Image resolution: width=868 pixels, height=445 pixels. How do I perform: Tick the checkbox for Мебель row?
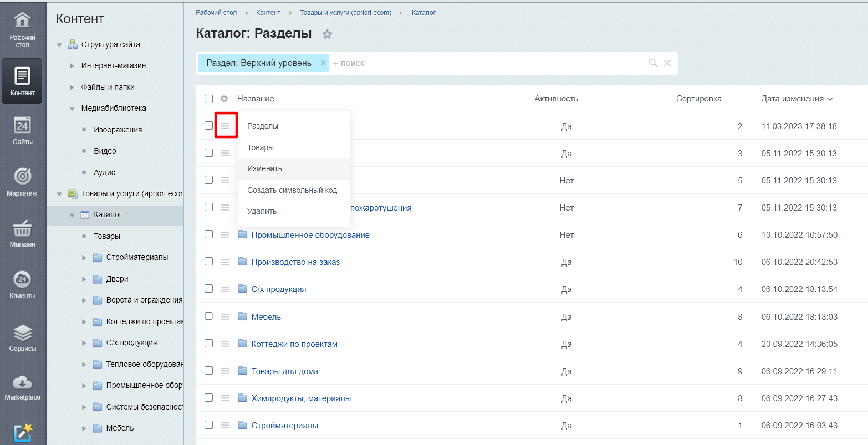[x=208, y=316]
